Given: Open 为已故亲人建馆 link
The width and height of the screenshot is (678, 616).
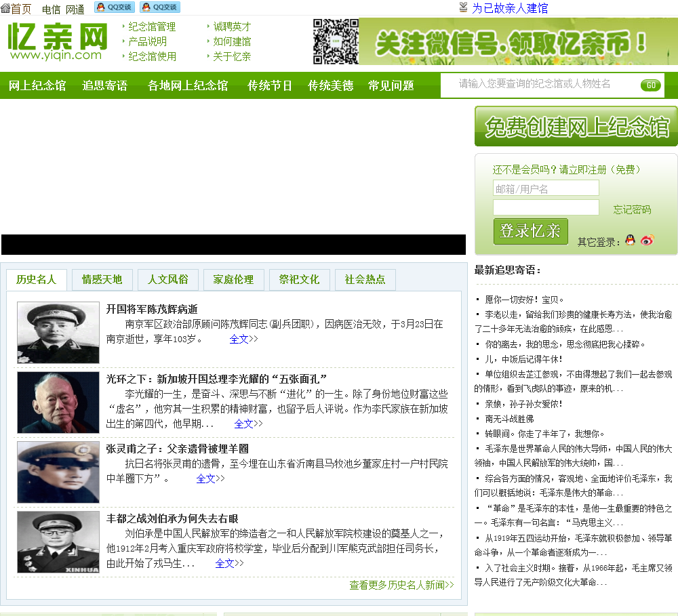Looking at the screenshot, I should (511, 8).
